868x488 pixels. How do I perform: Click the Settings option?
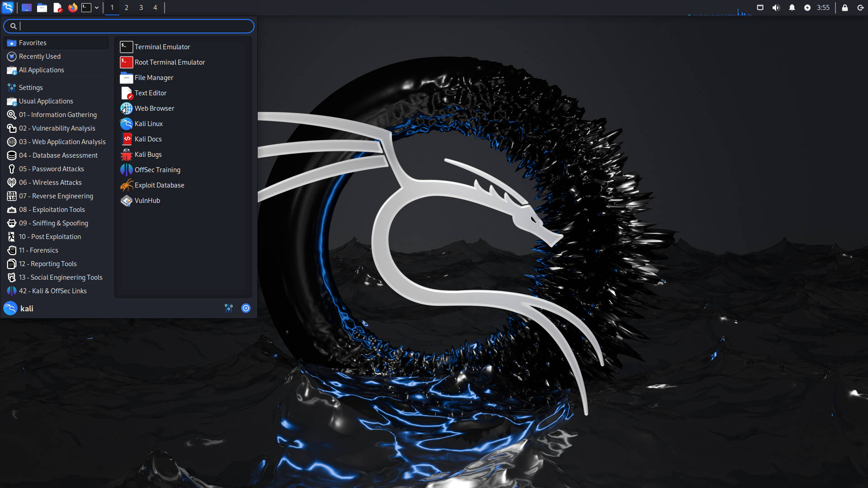tap(31, 87)
